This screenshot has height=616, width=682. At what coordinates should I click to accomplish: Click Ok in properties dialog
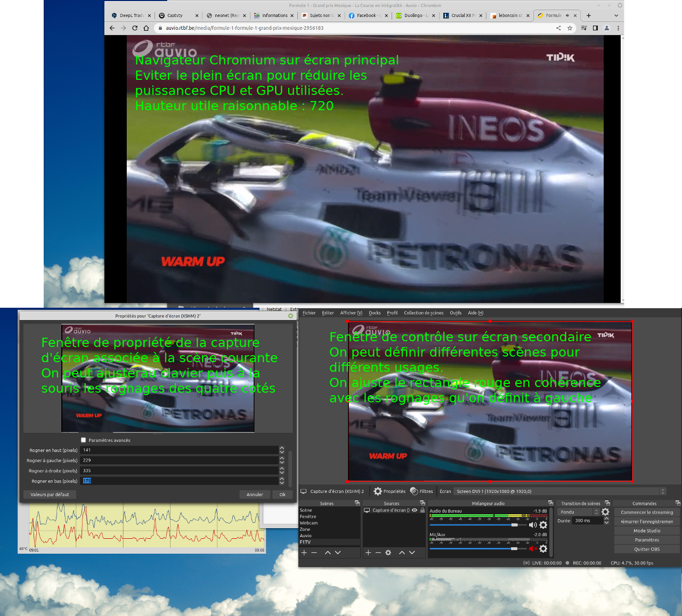282,495
